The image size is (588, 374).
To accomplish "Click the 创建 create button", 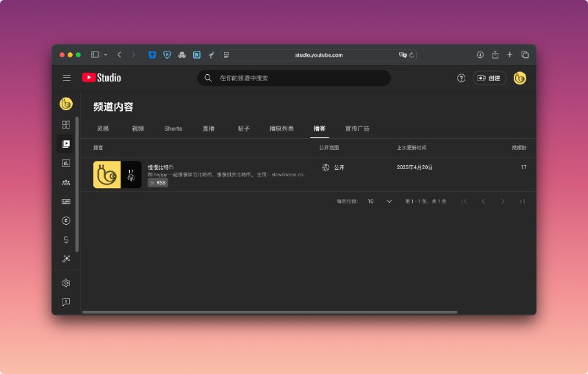I will click(489, 78).
